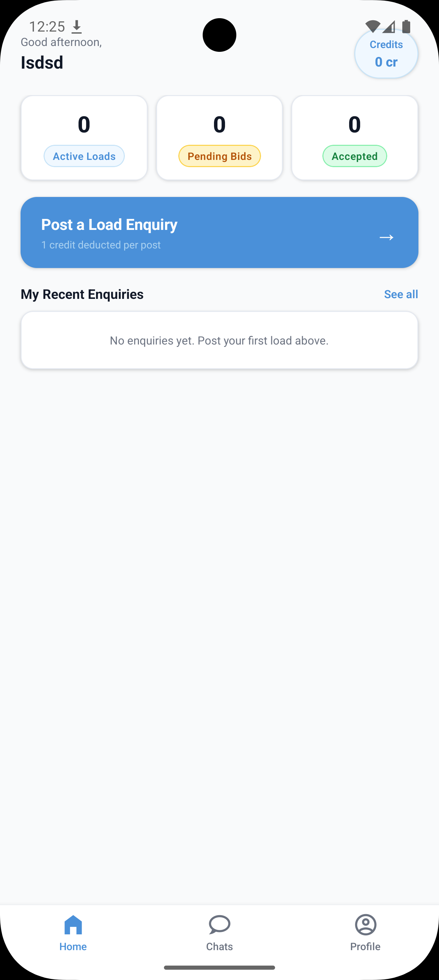Tap the download icon in status bar
Screen dimensions: 439x980
pyautogui.click(x=77, y=27)
